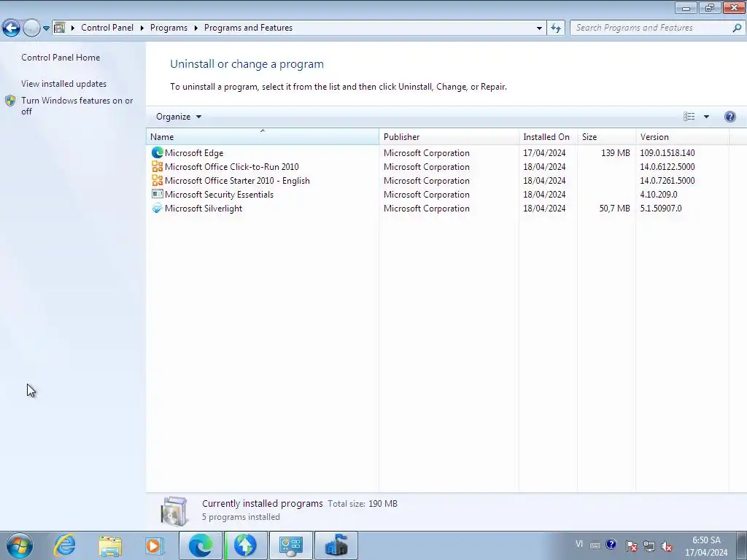Sort by the Size column header
This screenshot has width=747, height=560.
(x=606, y=136)
